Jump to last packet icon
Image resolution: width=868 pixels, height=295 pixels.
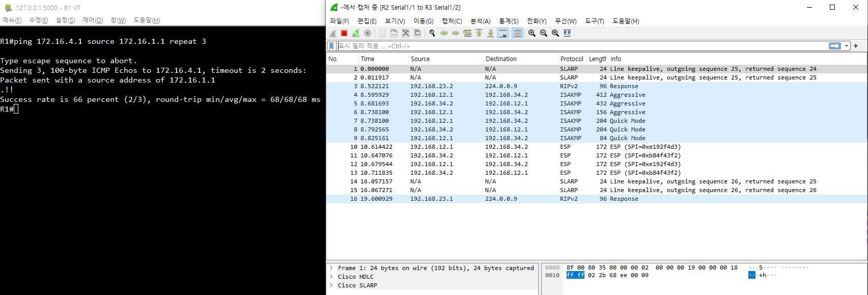click(491, 33)
